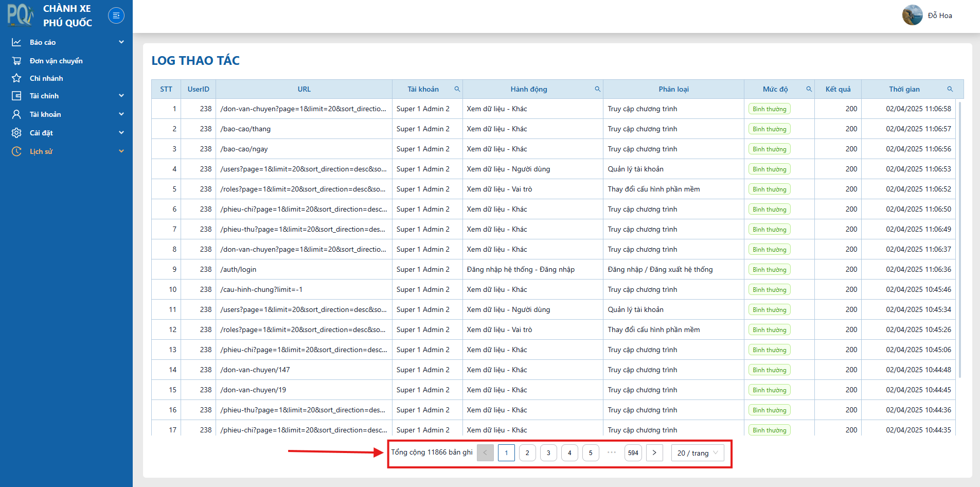Click next page arrow button
The width and height of the screenshot is (980, 487).
coord(654,453)
